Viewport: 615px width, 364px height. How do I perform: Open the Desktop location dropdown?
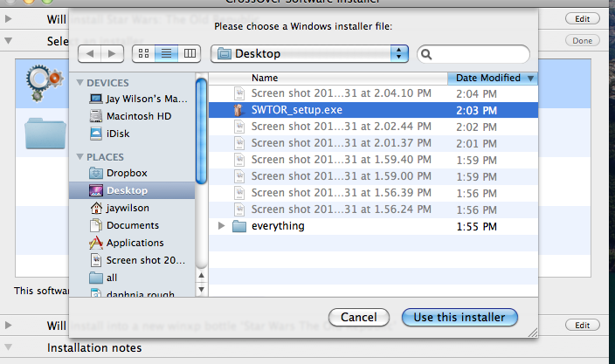pos(309,53)
